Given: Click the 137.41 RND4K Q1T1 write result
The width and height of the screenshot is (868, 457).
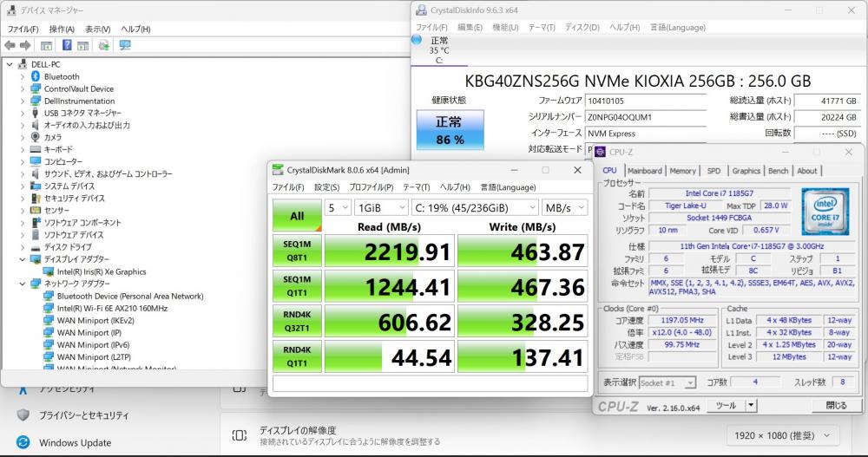Looking at the screenshot, I should coord(523,357).
